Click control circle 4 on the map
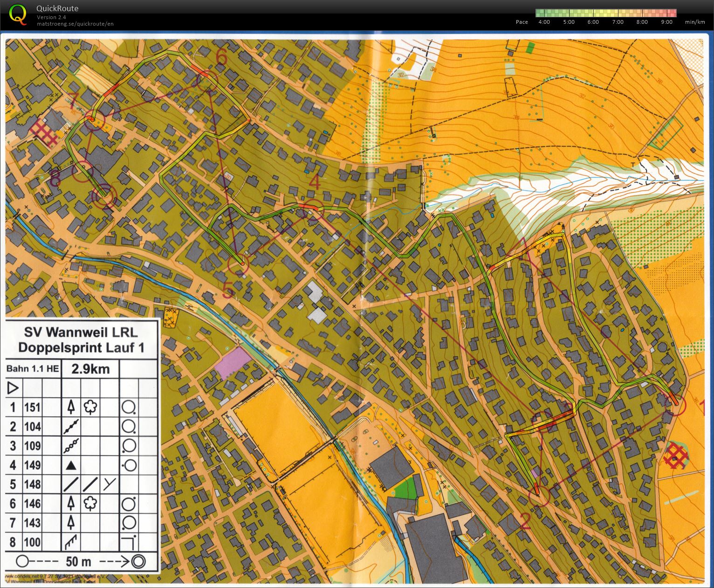714x588 pixels. click(x=312, y=208)
